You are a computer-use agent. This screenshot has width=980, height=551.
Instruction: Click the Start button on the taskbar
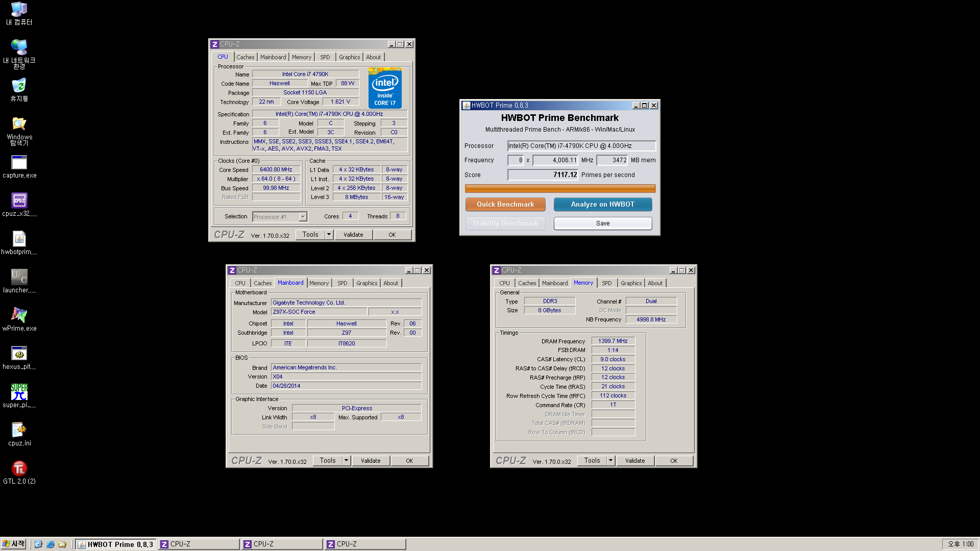click(x=14, y=544)
